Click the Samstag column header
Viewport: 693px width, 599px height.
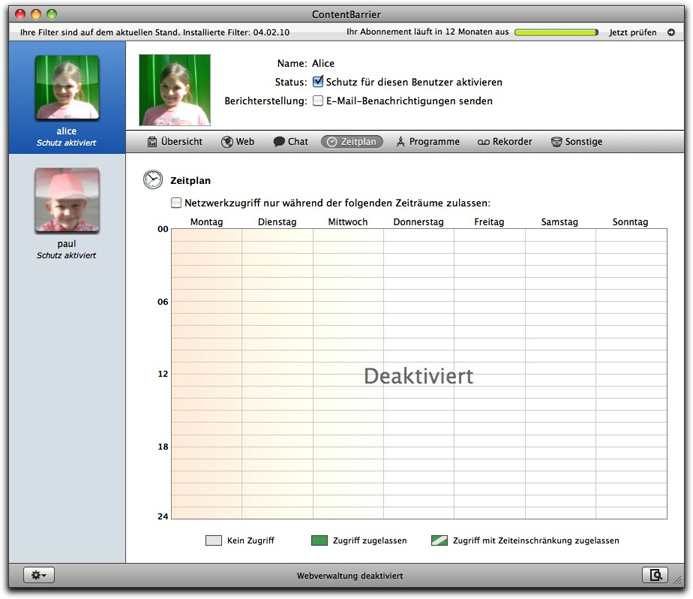(560, 222)
